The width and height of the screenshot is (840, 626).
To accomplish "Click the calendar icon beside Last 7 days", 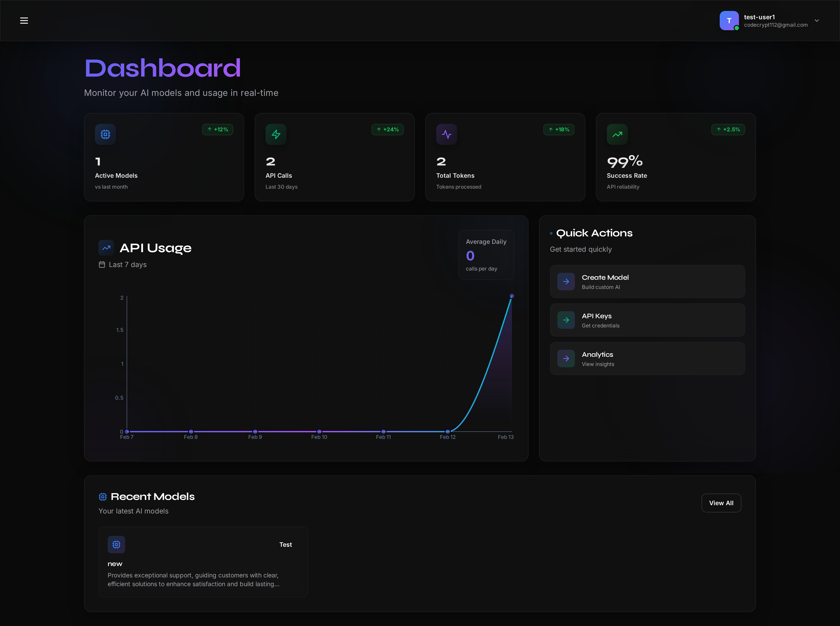I will 102,264.
